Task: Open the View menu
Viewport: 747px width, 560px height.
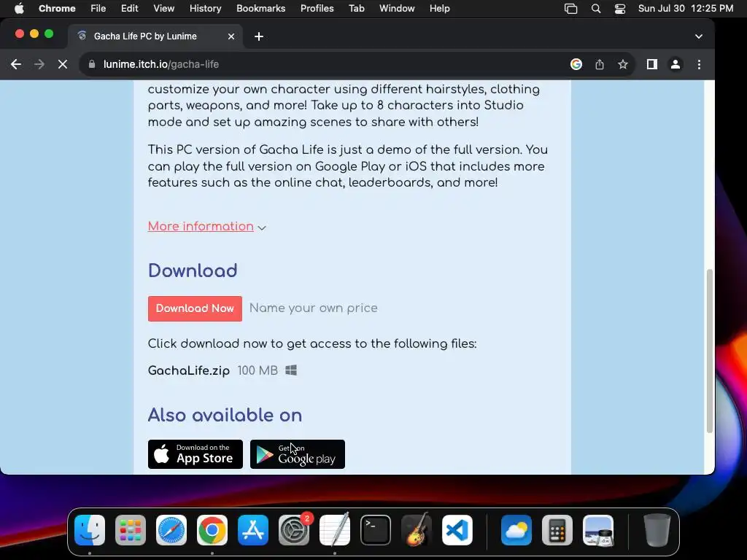Action: [163, 9]
